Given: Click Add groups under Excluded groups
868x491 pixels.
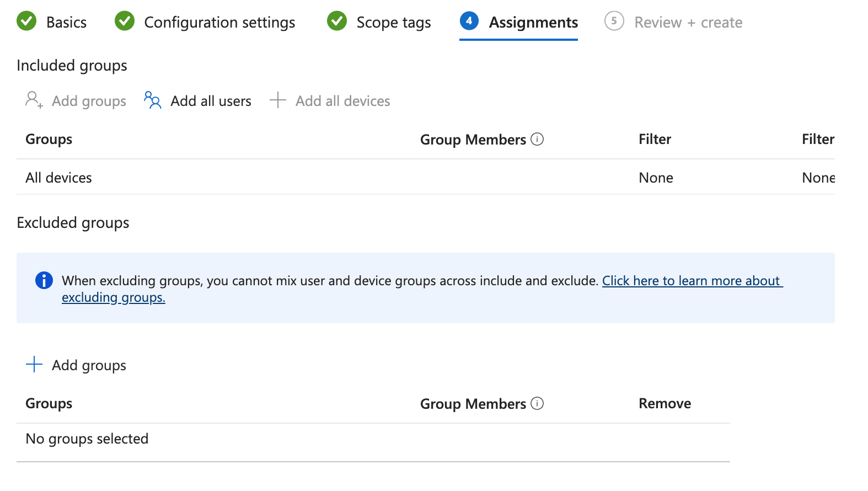Looking at the screenshot, I should [x=89, y=365].
